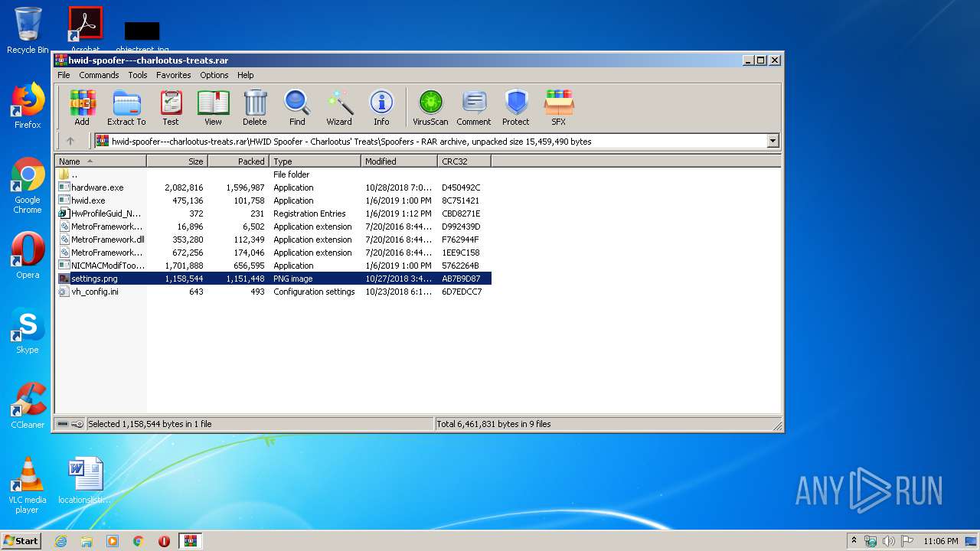Screen dimensions: 980x551
Task: Run the VirusScan bug icon
Action: (x=430, y=108)
